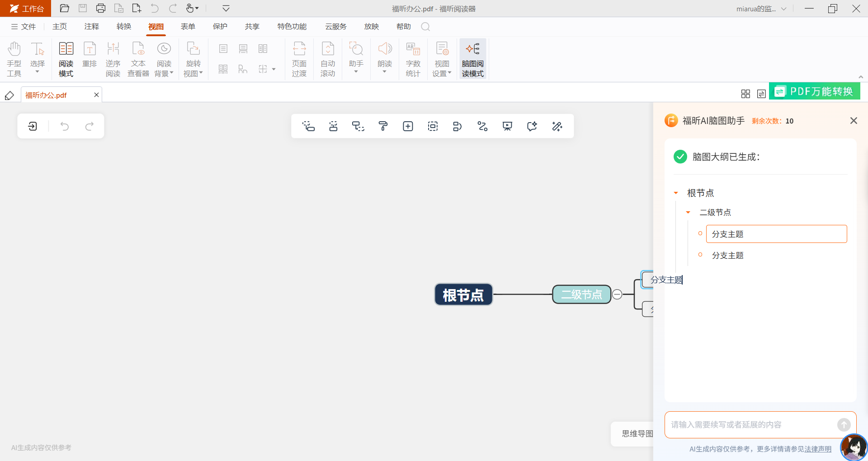This screenshot has width=868, height=461.
Task: Collapse the 根节点 outline tree item
Action: 676,193
